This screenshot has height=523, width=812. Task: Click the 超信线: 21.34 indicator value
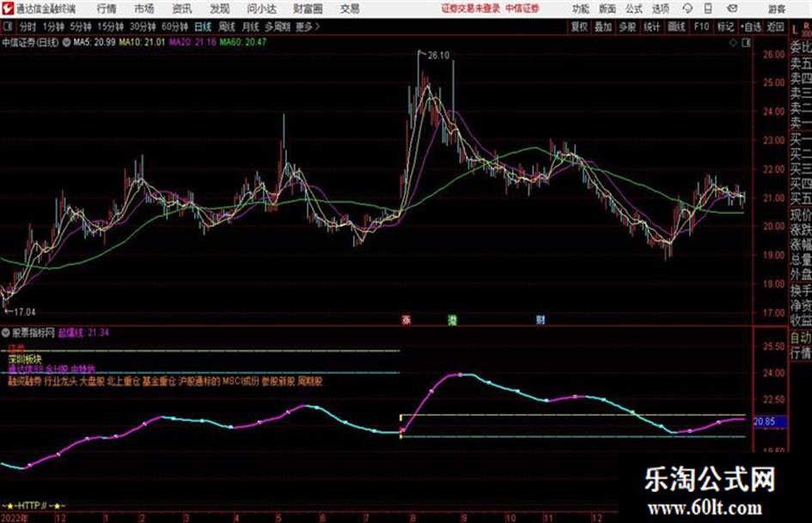83,333
